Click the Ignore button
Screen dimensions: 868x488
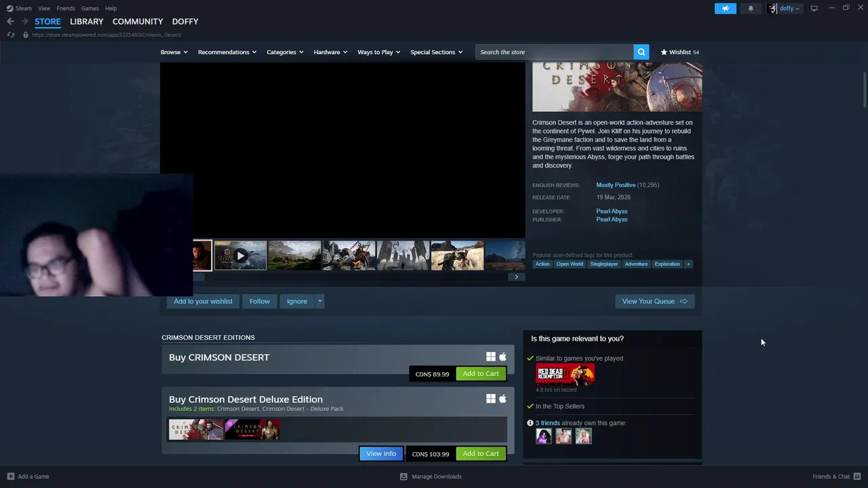pyautogui.click(x=297, y=302)
